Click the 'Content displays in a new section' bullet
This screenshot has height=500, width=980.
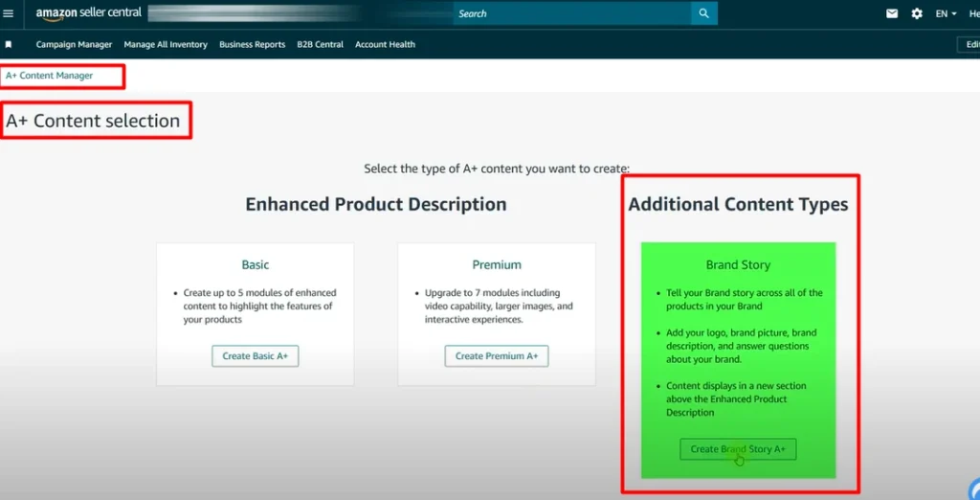coord(736,399)
